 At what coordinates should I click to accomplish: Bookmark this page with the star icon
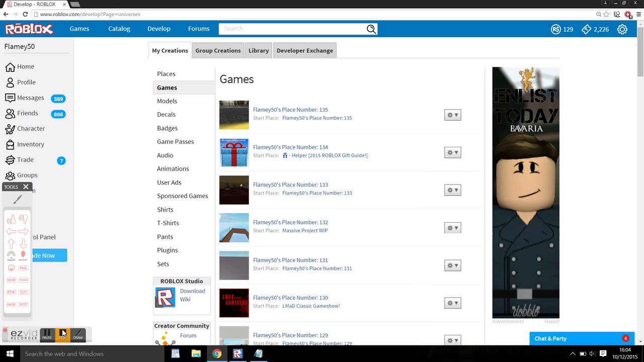[607, 14]
